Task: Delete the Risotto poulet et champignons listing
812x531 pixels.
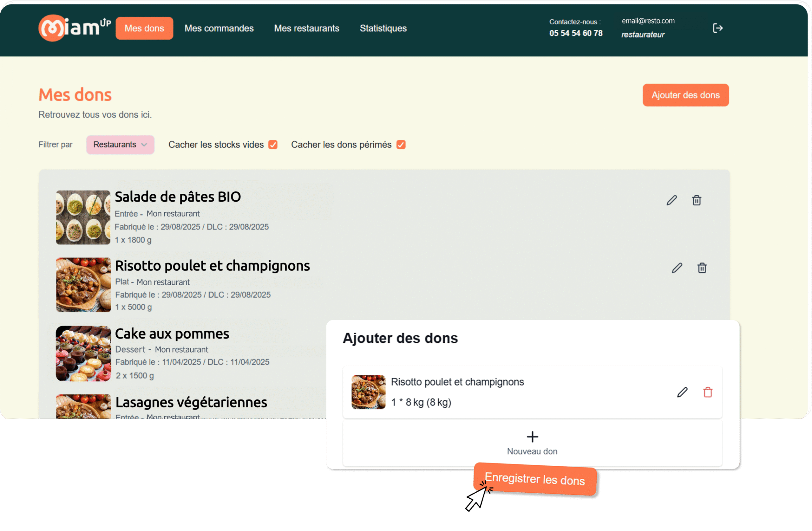Action: [702, 268]
